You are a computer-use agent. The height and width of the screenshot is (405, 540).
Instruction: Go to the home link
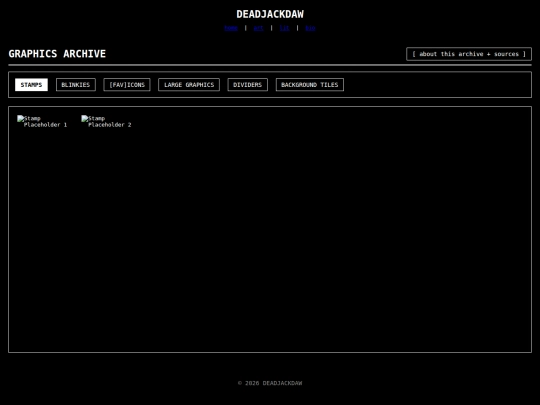coord(231,28)
